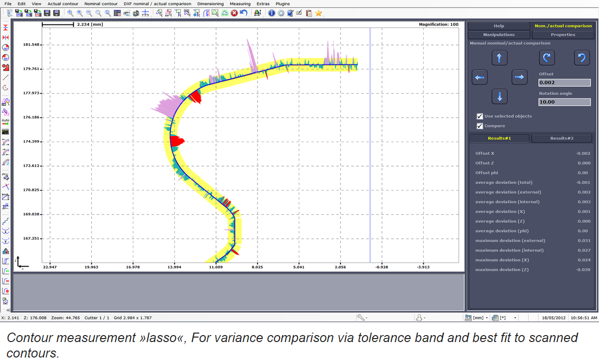Click the recycle bin icon in toolbar
Viewport: 599px width, 364px height.
[9, 13]
